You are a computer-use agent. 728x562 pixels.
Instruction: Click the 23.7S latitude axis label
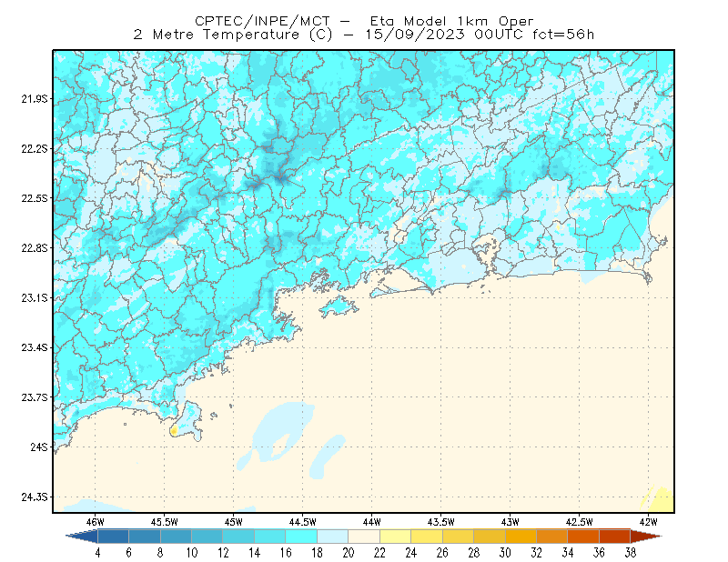35,397
